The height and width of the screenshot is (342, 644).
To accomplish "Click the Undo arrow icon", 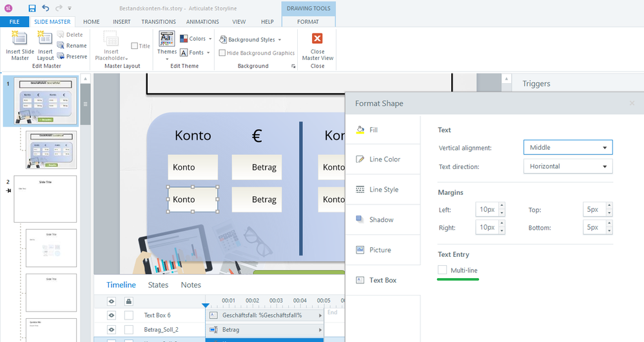I will coord(46,8).
